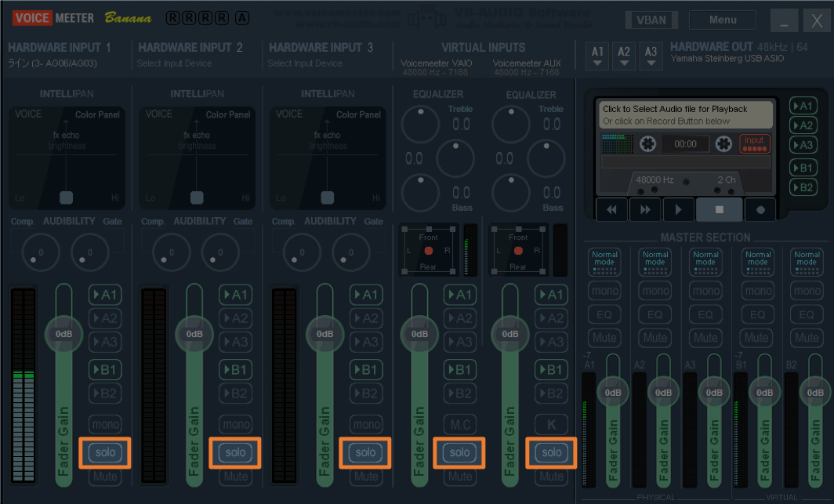Click Treble knob on VAIO equalizer

pyautogui.click(x=420, y=125)
